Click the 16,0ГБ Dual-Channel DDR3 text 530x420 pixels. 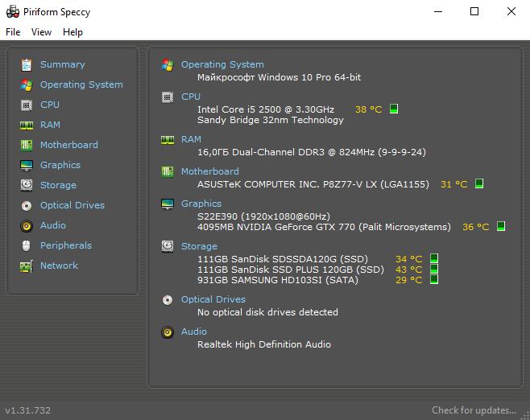(311, 152)
